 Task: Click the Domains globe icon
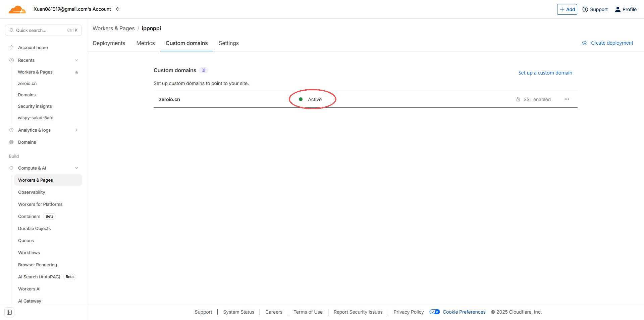coord(11,142)
